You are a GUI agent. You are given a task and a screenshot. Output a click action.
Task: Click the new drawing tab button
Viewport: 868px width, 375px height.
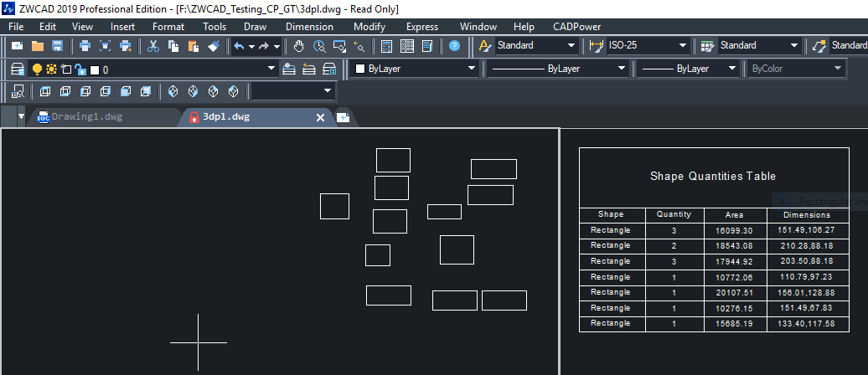(343, 118)
